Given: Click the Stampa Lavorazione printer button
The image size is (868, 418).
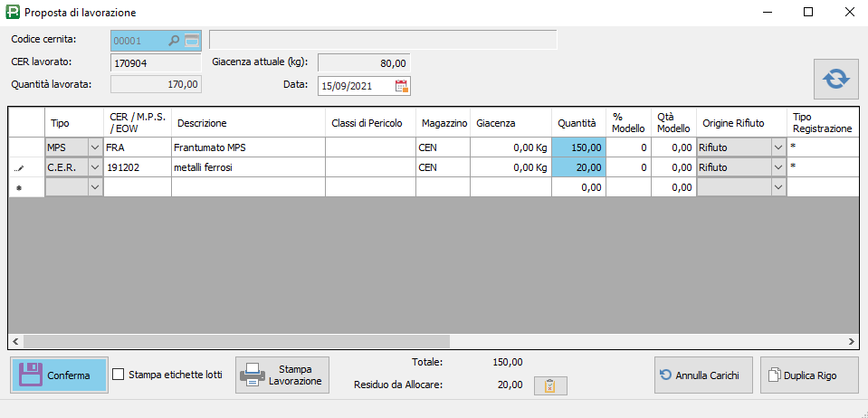Looking at the screenshot, I should pyautogui.click(x=282, y=375).
